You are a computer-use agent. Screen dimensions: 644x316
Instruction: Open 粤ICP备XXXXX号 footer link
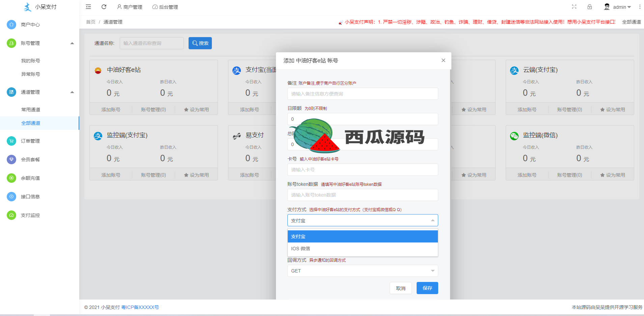point(140,307)
